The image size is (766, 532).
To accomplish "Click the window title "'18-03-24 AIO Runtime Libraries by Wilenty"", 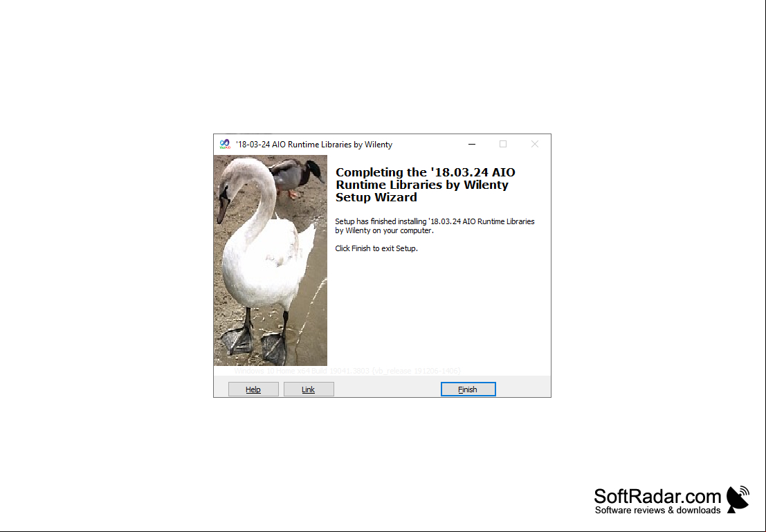I will (314, 145).
